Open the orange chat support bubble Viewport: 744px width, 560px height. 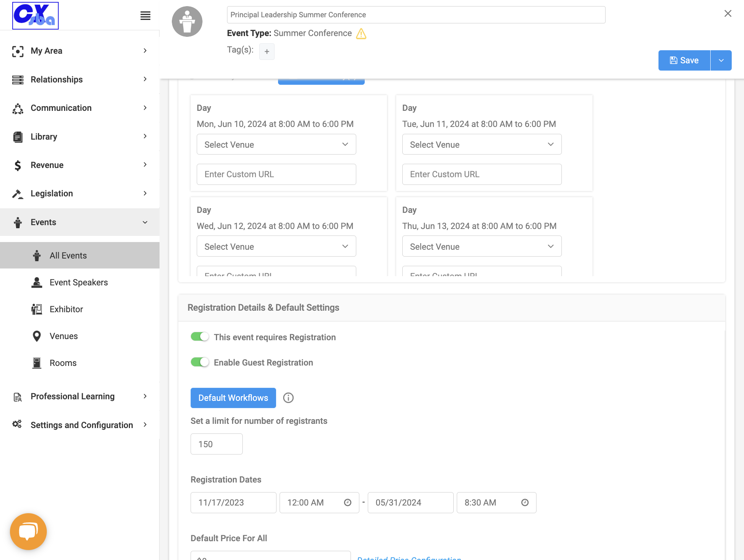coord(28,532)
